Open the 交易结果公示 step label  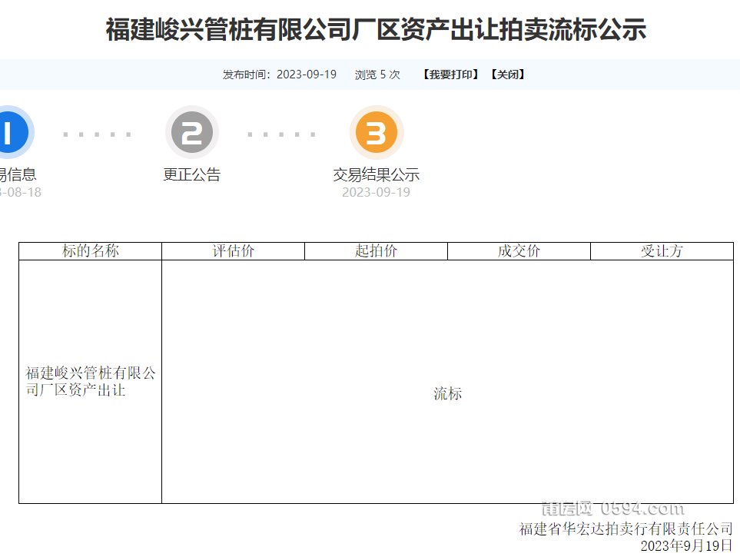click(376, 174)
